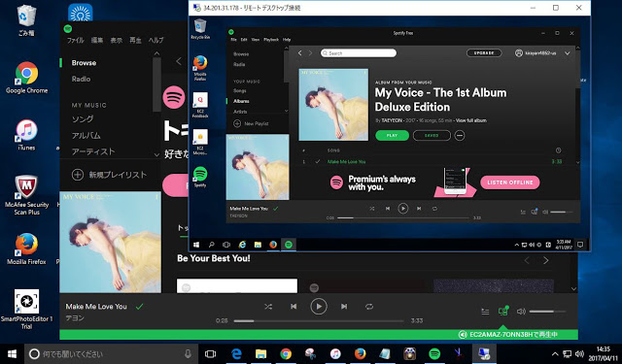622x364 pixels.
Task: Click down arrow below Artists in remote sidebar
Action: click(286, 111)
